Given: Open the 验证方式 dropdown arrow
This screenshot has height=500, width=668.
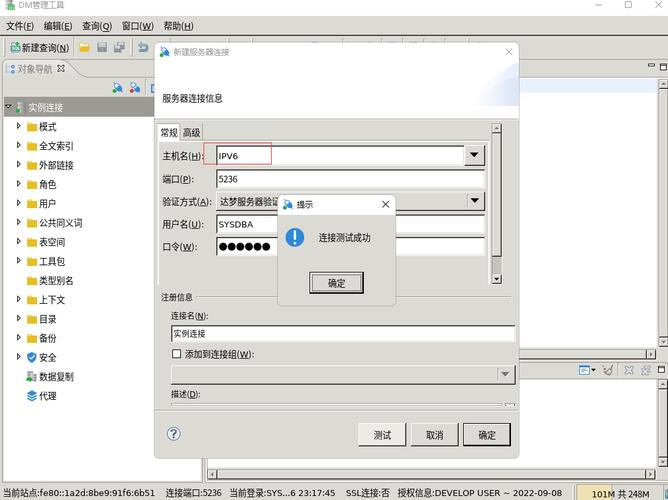Looking at the screenshot, I should pos(475,201).
